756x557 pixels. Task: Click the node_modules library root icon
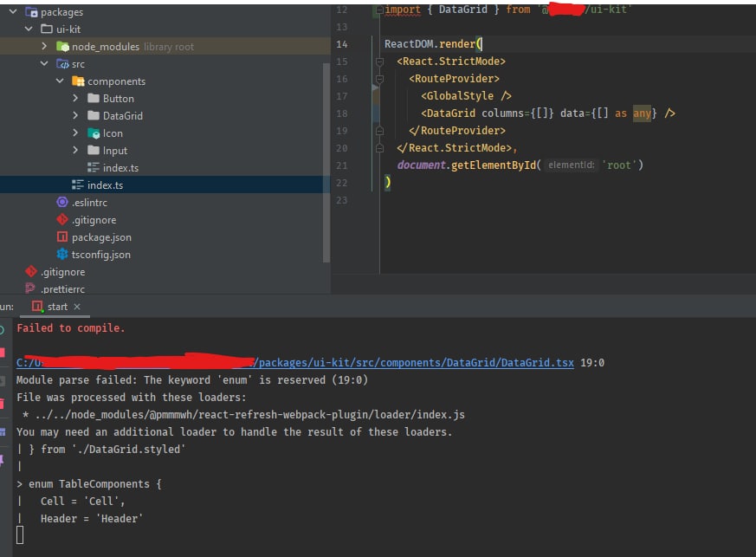click(62, 46)
